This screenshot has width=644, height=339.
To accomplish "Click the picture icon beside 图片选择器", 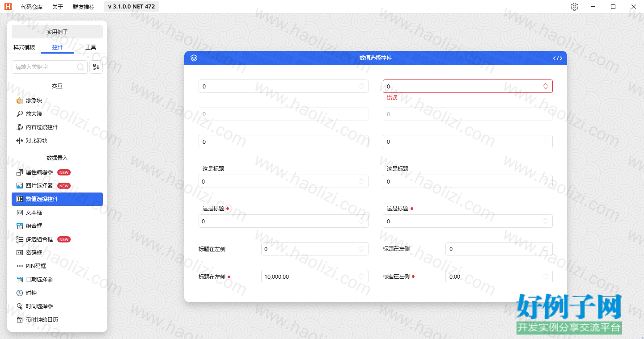I will [20, 186].
